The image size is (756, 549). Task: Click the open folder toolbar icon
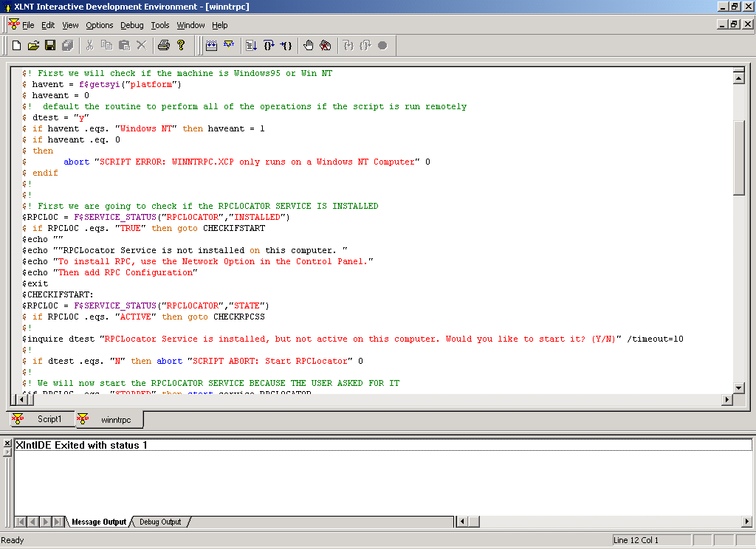[33, 45]
